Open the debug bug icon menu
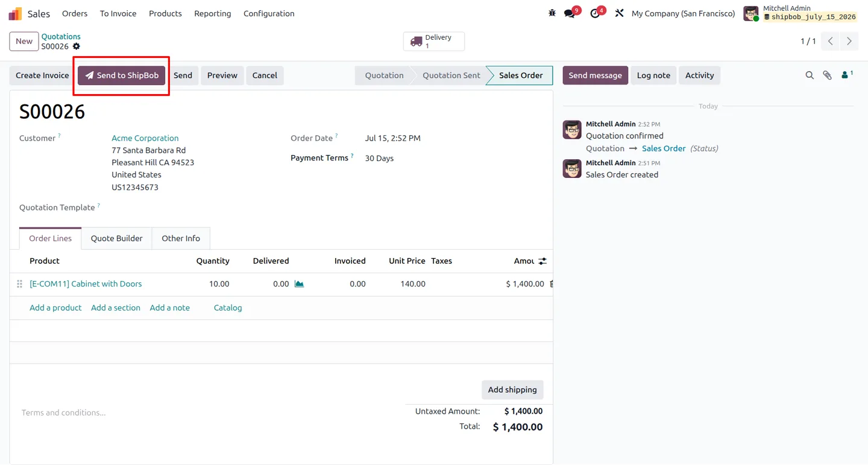This screenshot has width=868, height=465. (x=552, y=13)
